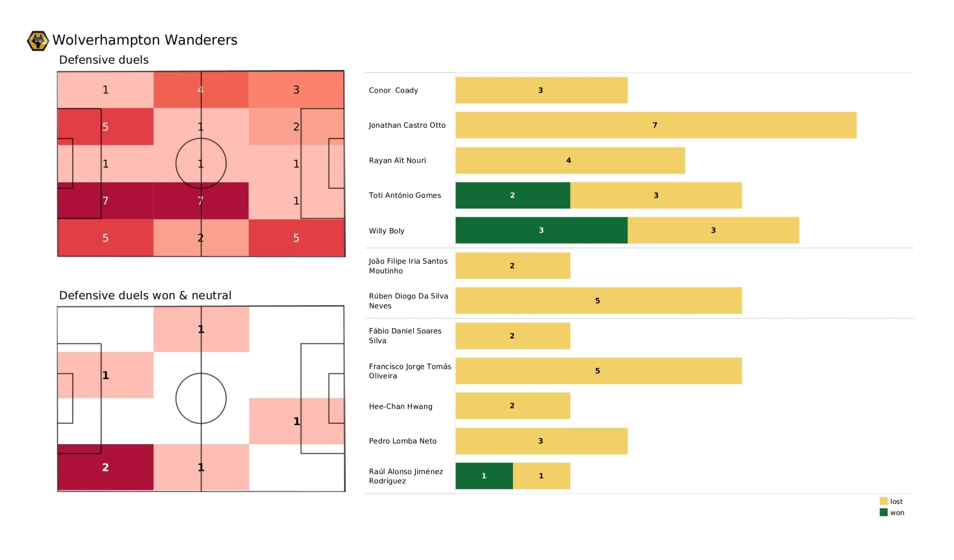Click the yellow 'lost' legend swatch
This screenshot has width=954, height=560.
click(883, 501)
